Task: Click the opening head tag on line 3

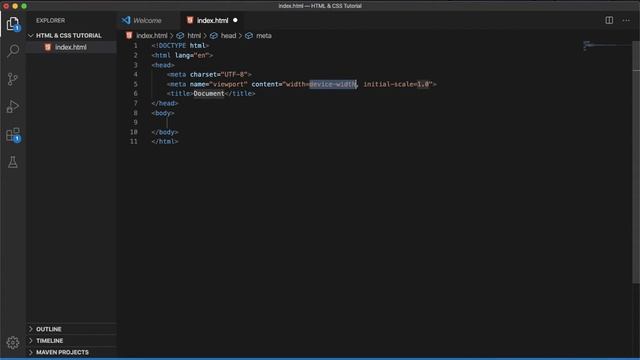Action: point(163,65)
